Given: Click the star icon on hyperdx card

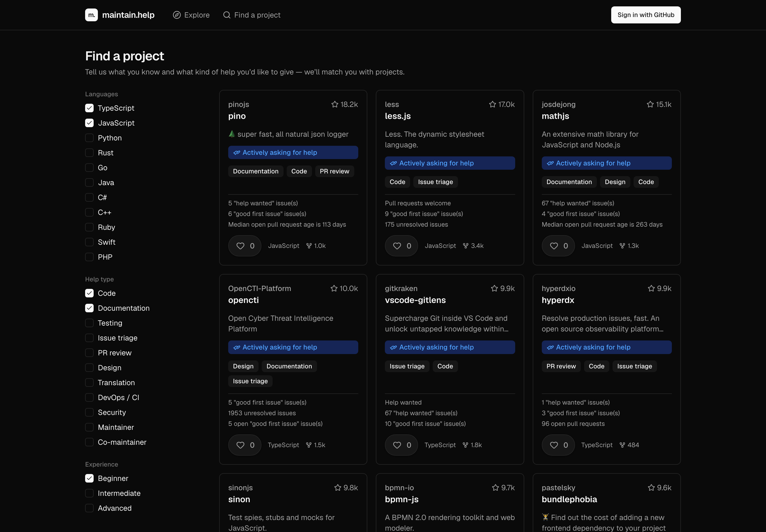Looking at the screenshot, I should pyautogui.click(x=651, y=288).
